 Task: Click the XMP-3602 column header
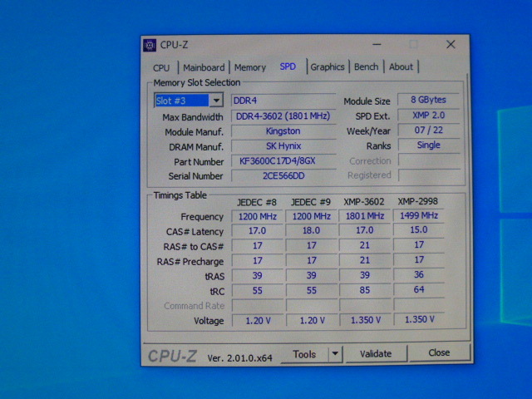click(364, 202)
